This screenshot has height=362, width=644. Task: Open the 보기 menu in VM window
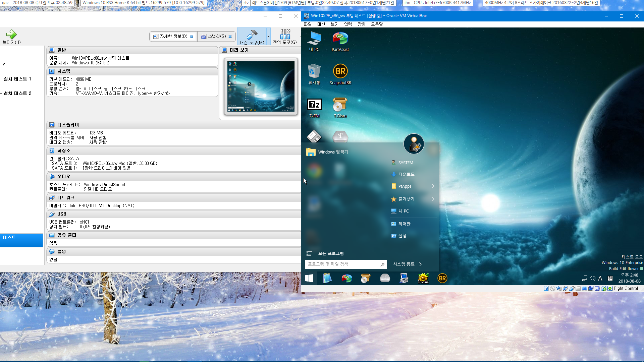point(334,24)
